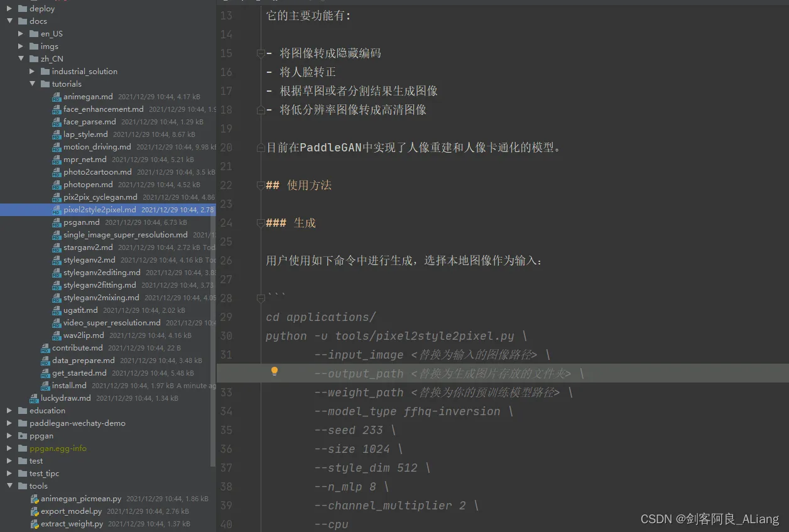Collapse the docs folder
The width and height of the screenshot is (789, 532).
pyautogui.click(x=9, y=21)
